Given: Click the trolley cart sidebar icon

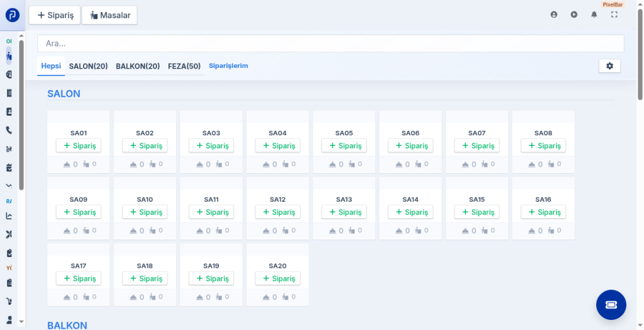Looking at the screenshot, I should coord(9,301).
